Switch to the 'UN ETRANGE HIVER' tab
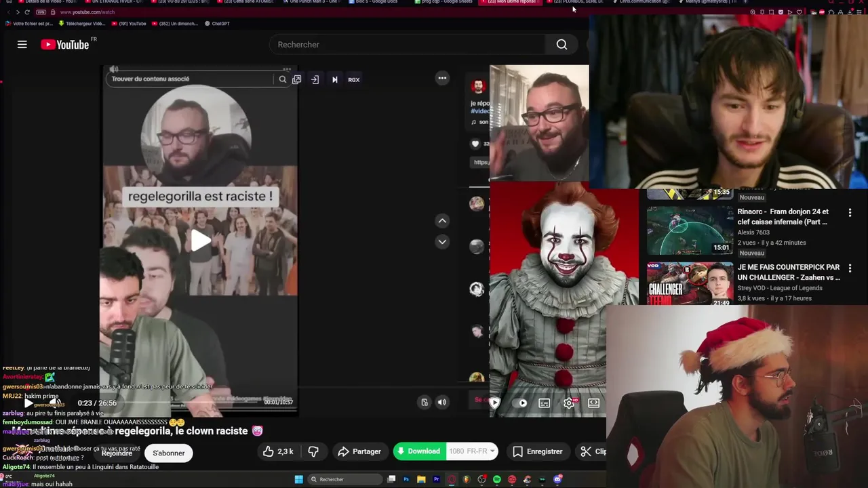Viewport: 868px width, 488px height. tap(112, 2)
